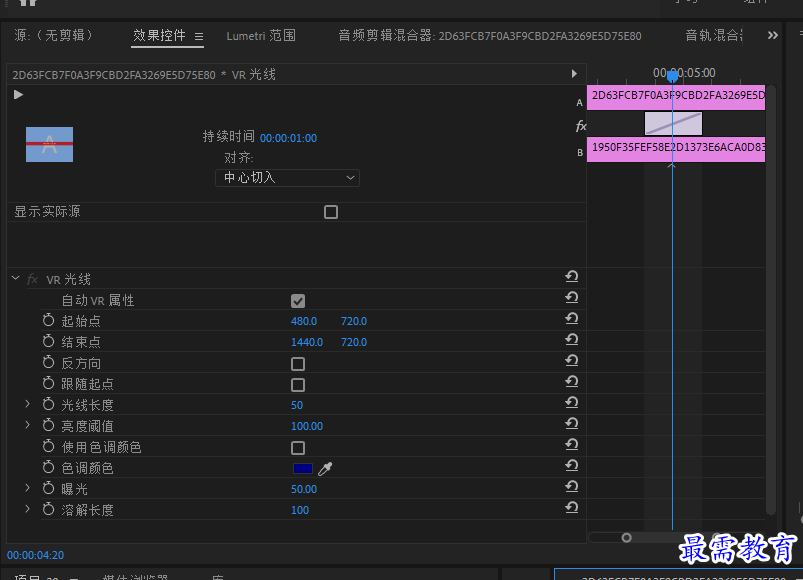
Task: Select the transition bar in mini timeline
Action: tap(673, 123)
